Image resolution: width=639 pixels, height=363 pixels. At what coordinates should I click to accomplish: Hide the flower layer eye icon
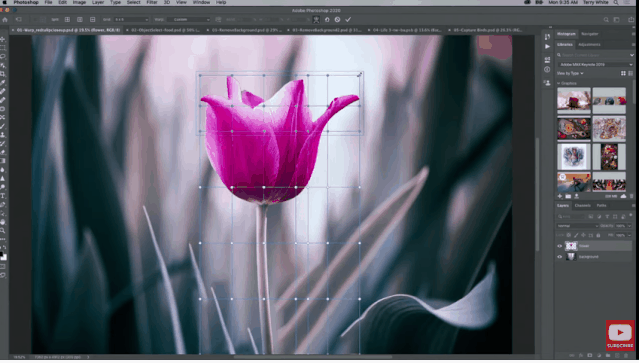click(560, 246)
